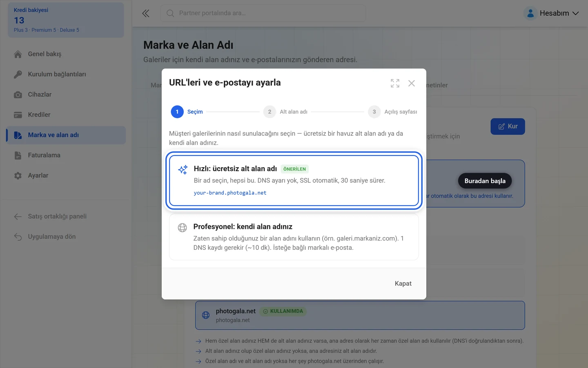Click the sparkle icon on Hızlı option
Screen dimensions: 588x368
coord(183,169)
